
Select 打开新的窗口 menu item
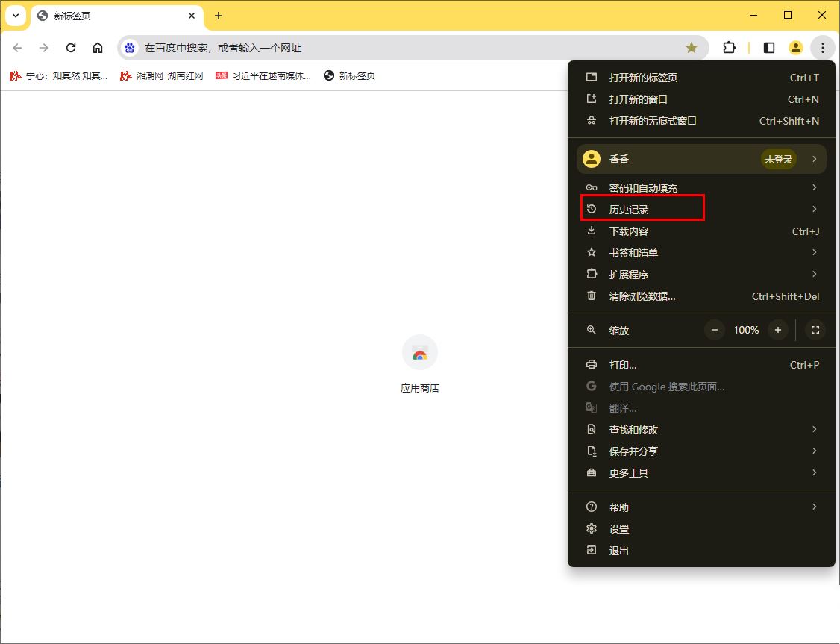701,99
